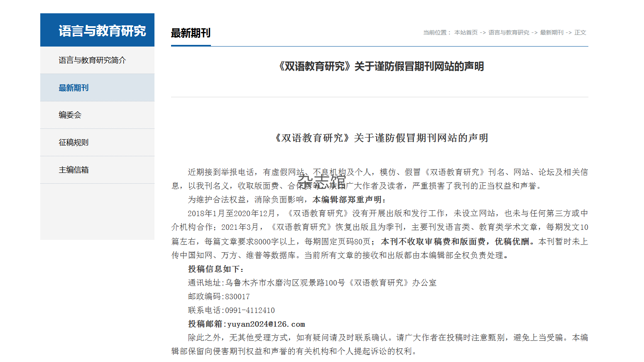Navigate to 最新期刊 via the breadcrumb
The image size is (644, 362).
(x=551, y=32)
